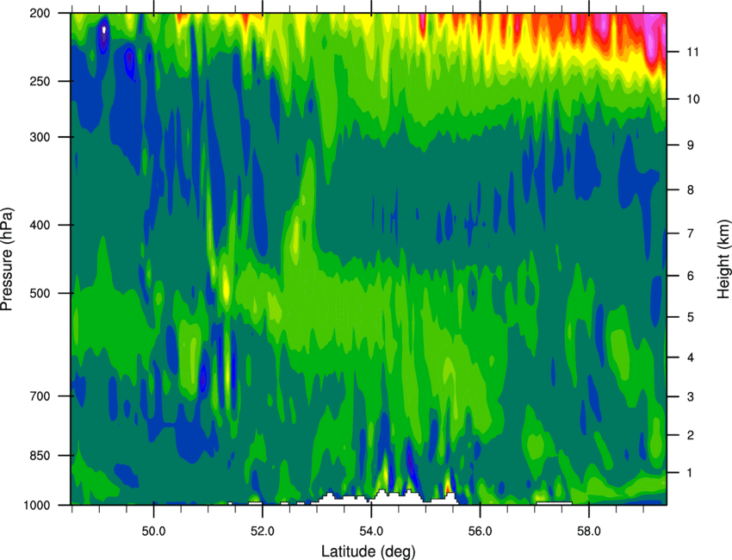Click the 11 km height label

[693, 52]
